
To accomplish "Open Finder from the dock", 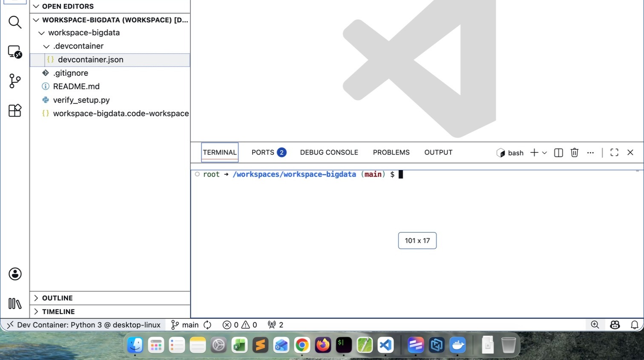I will pos(135,345).
